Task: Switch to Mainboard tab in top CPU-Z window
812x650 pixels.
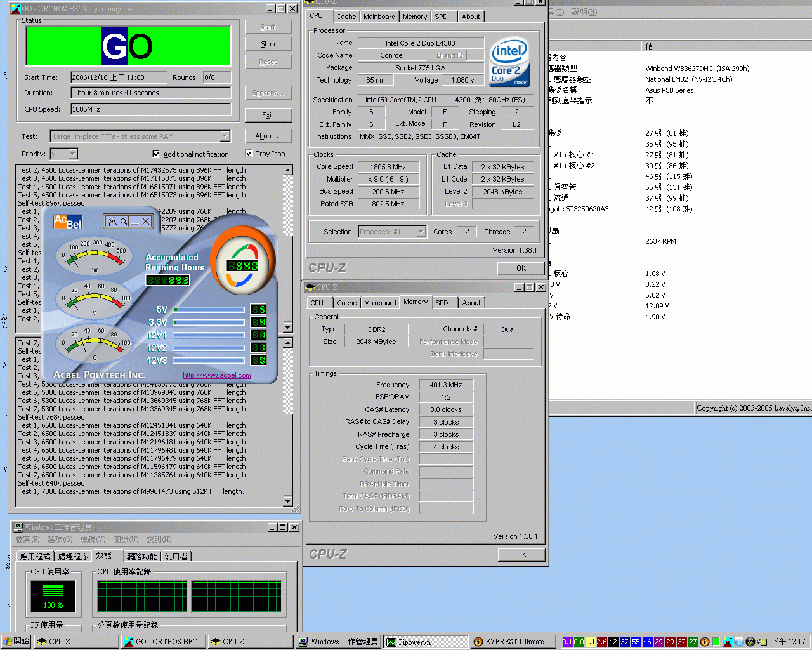Action: tap(379, 17)
